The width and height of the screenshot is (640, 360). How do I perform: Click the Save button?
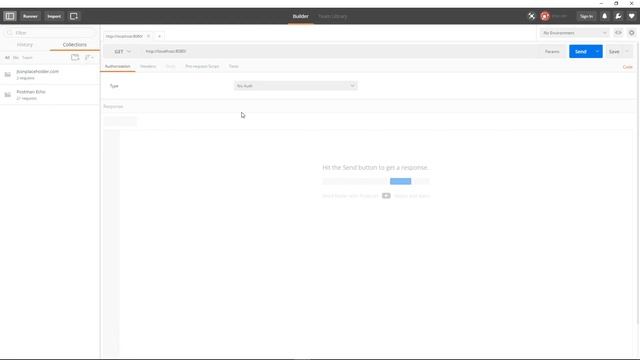pos(614,51)
